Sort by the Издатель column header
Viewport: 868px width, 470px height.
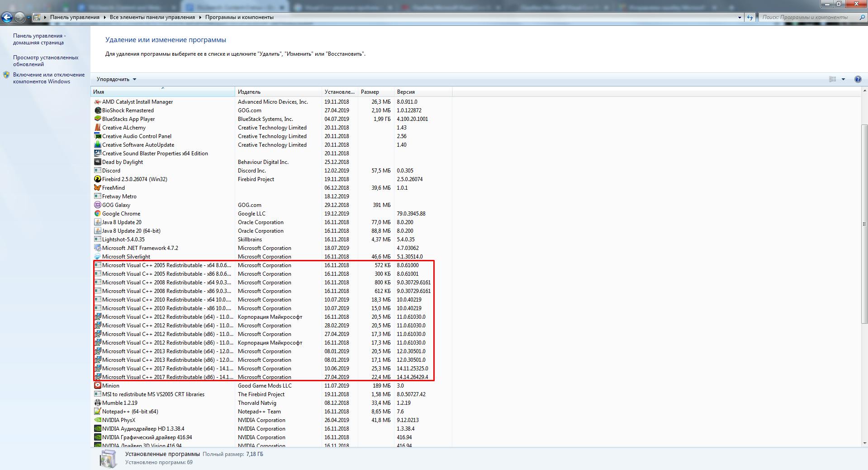pyautogui.click(x=279, y=92)
